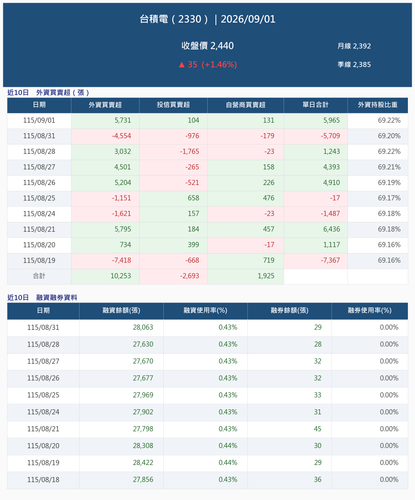Click the 自營商買賣超 column header
This screenshot has height=500, width=415.
coord(245,105)
